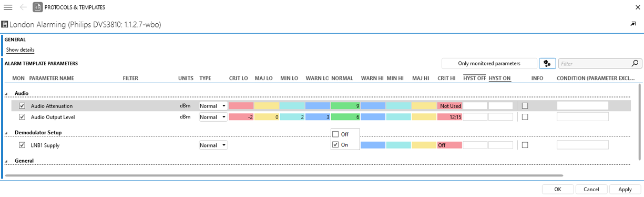Click the HYST OFF column header

pos(474,78)
